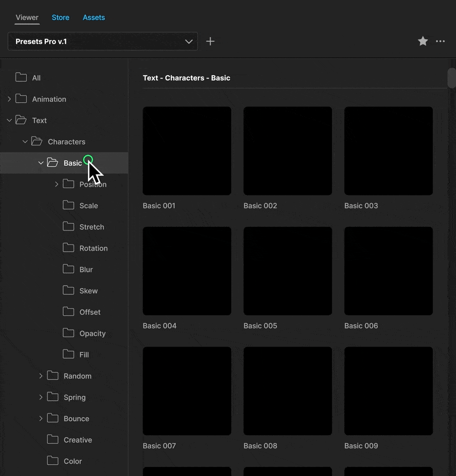Click the Opacity folder icon
The image size is (456, 476).
[x=68, y=333]
